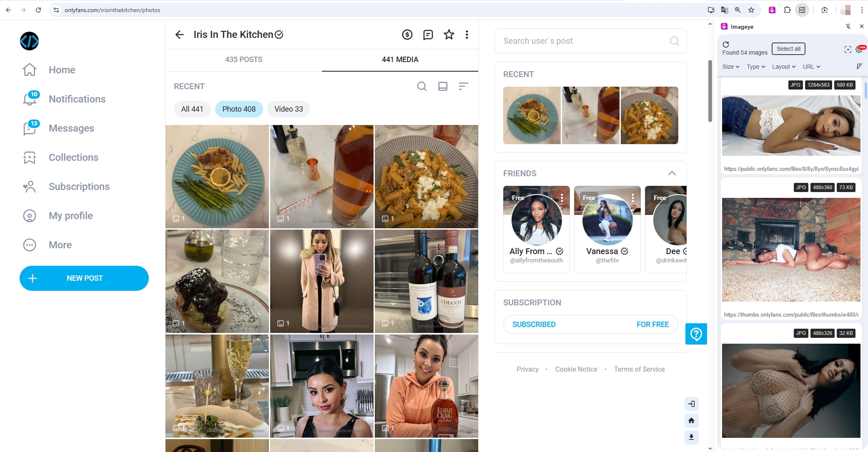This screenshot has height=452, width=868.
Task: Open My profile in sidebar
Action: pos(30,216)
